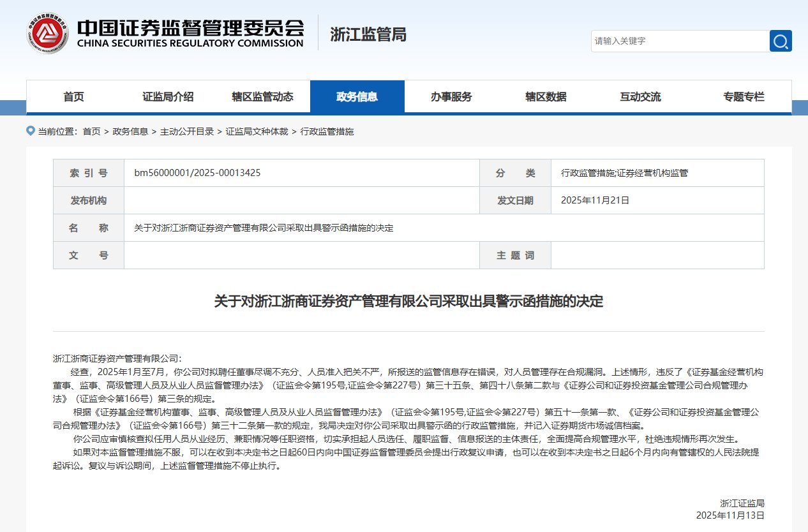
Task: Select the 辖区监管动态 navigation item
Action: pos(263,96)
